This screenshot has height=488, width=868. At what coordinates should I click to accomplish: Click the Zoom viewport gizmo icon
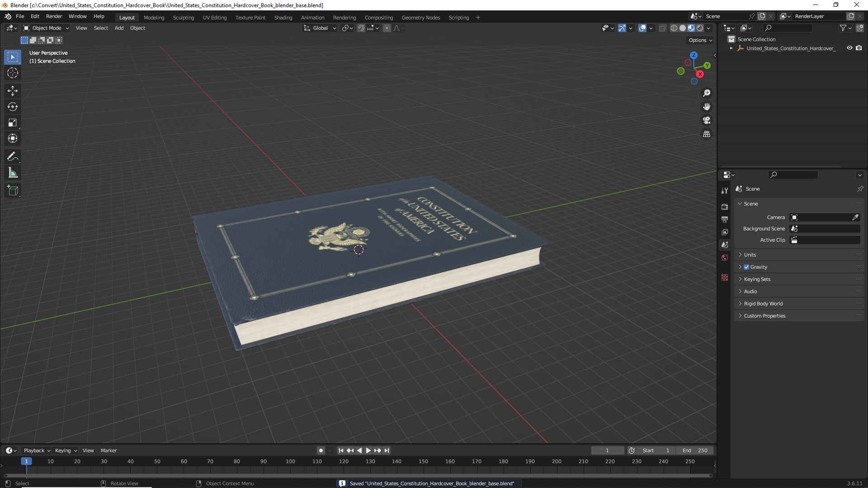[707, 93]
